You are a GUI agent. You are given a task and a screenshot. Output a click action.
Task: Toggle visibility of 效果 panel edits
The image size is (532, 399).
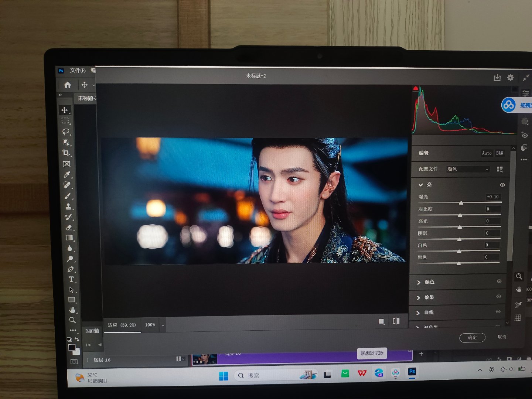click(499, 297)
